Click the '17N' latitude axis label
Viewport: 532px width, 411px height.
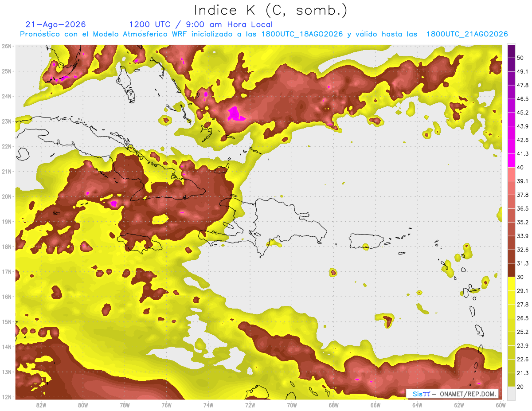[7, 272]
